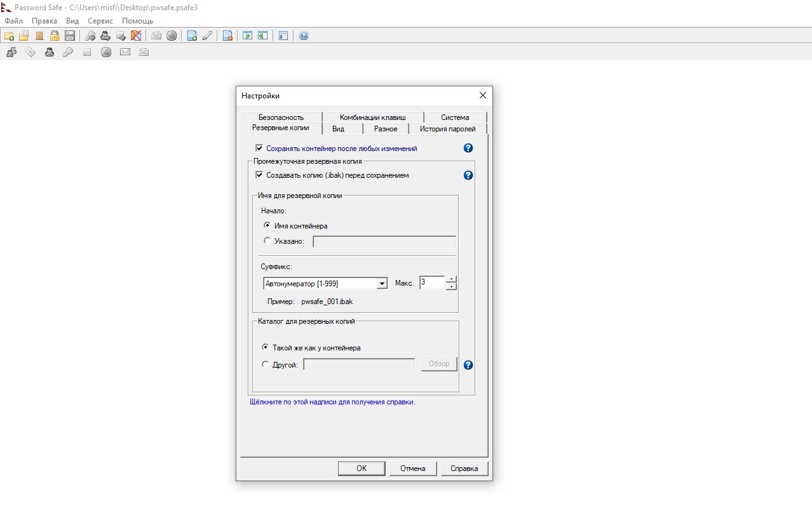812x518 pixels.
Task: Click the copy password key-arrow icon
Action: [x=90, y=36]
